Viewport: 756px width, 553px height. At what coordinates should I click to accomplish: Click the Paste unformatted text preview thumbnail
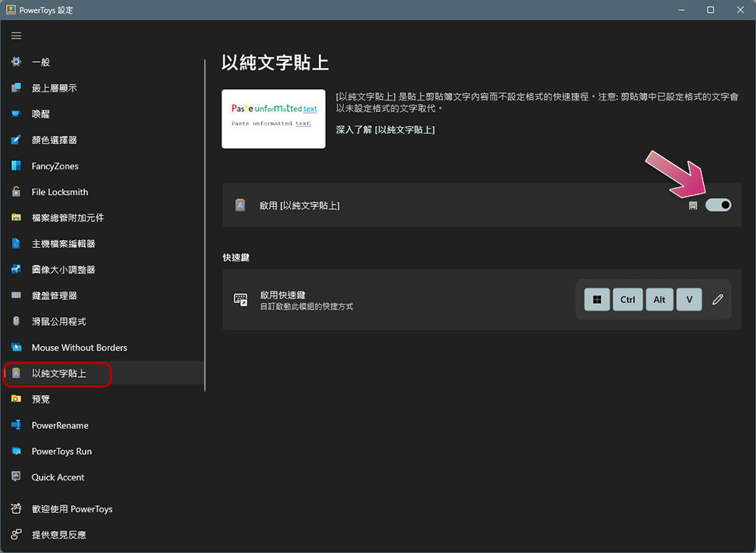(x=273, y=119)
